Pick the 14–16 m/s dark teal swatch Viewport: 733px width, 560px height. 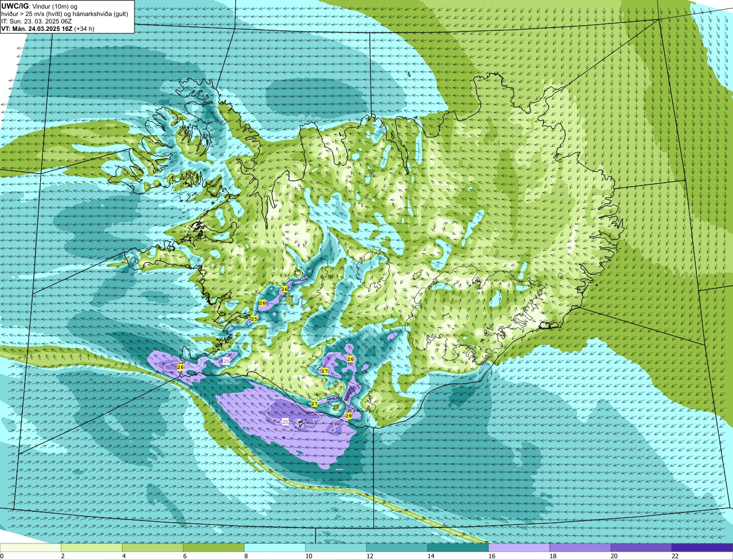[458, 548]
